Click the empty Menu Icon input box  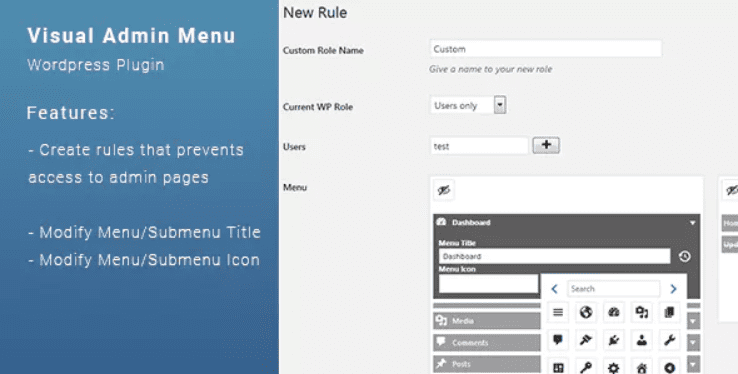[x=489, y=284]
